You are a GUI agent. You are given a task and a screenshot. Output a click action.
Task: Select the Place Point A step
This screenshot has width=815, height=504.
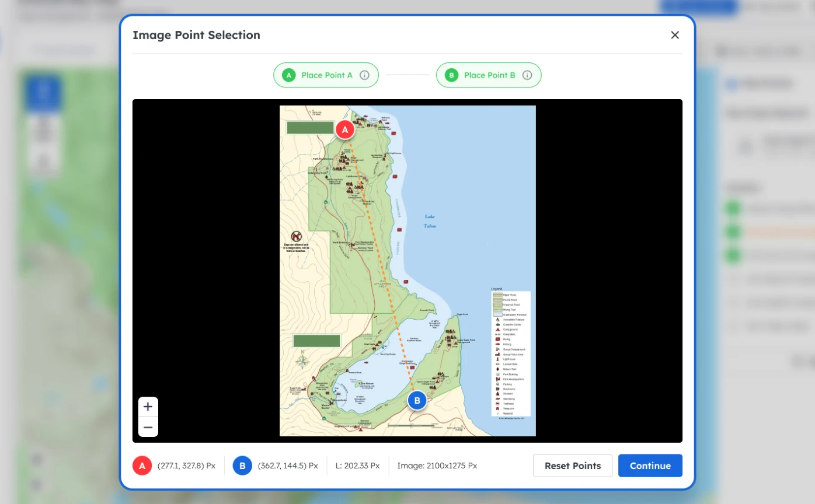coord(326,75)
